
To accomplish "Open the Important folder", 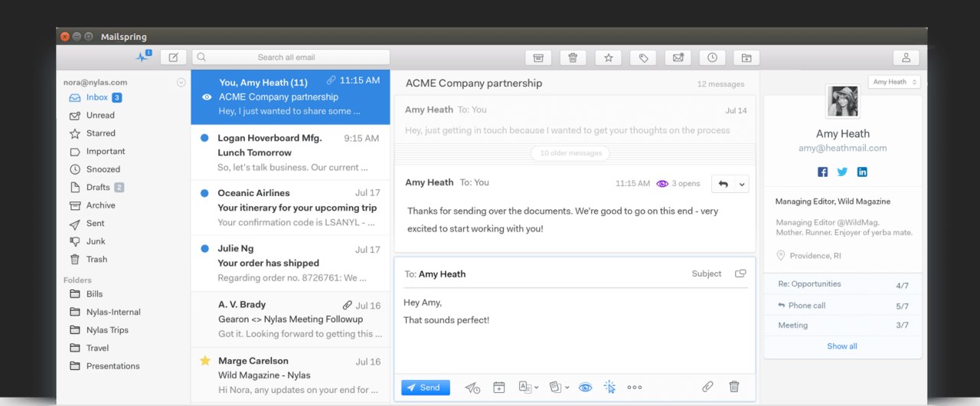I will click(x=106, y=152).
